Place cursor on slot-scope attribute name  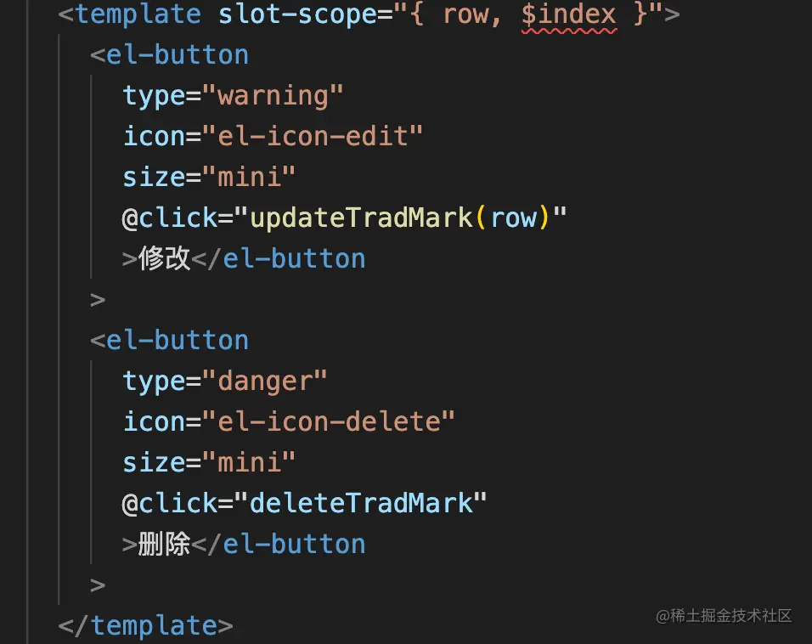pyautogui.click(x=298, y=14)
